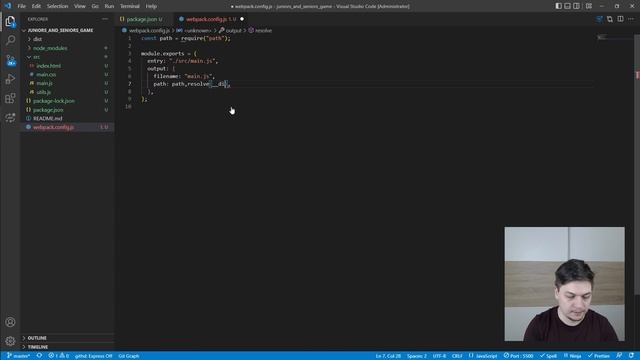Change encoding via UTF-8
This screenshot has height=360, width=640.
pyautogui.click(x=439, y=356)
